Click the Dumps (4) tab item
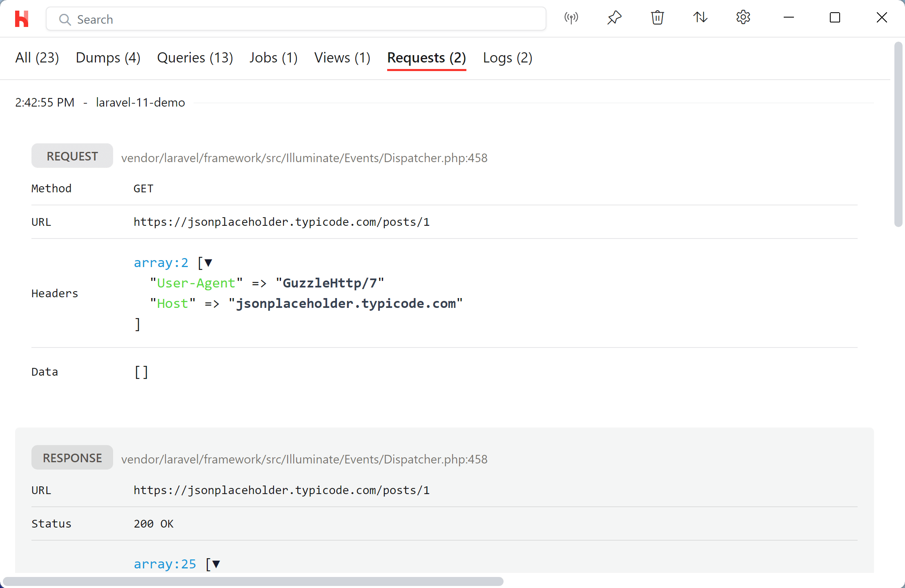Viewport: 905px width, 588px height. tap(108, 57)
